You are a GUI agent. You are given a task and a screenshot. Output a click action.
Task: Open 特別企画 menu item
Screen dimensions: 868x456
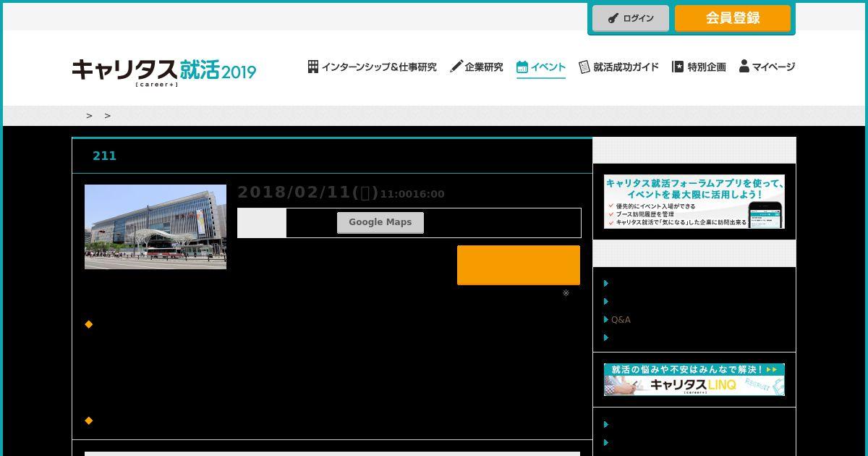(699, 67)
